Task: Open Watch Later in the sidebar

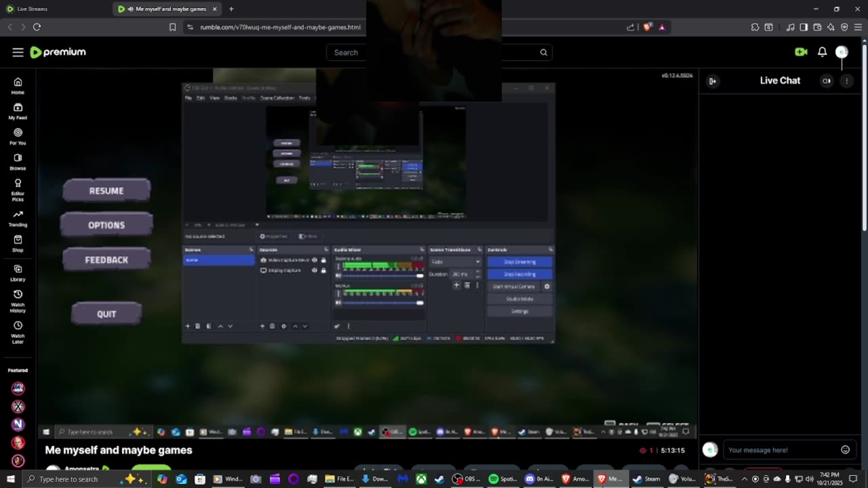Action: coord(18,332)
